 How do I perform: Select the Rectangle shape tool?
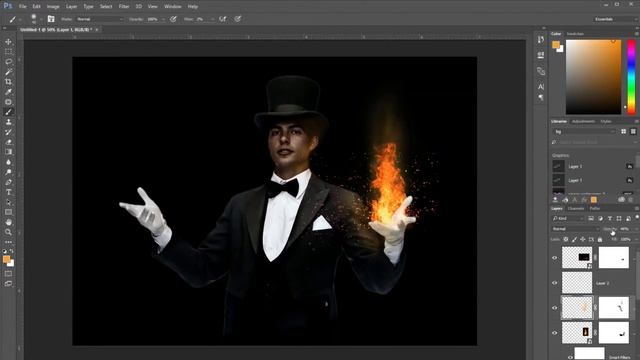[x=8, y=212]
